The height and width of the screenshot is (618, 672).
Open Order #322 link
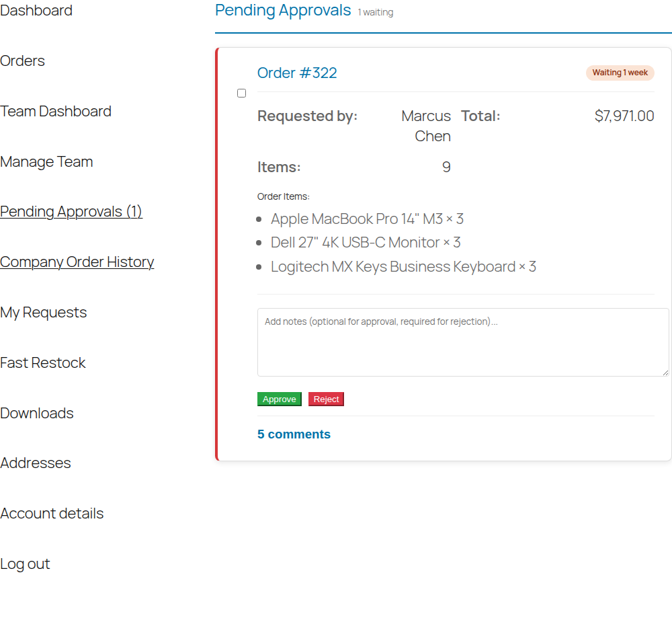(297, 73)
